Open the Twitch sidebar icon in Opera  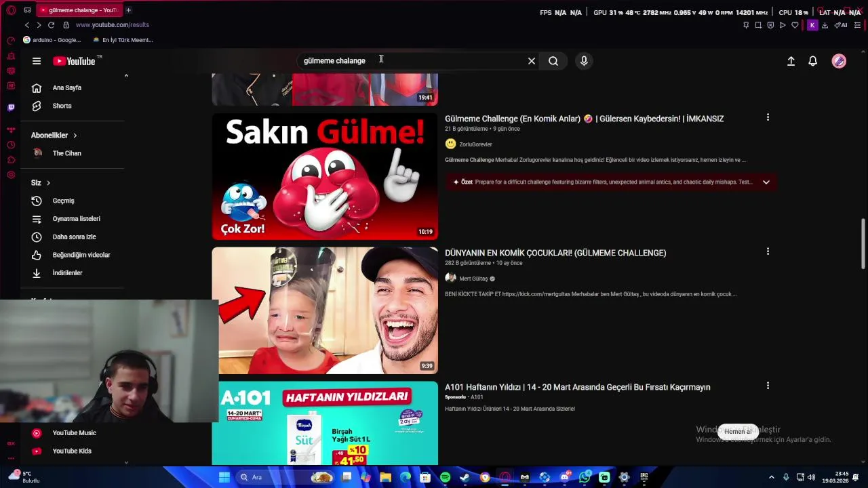[x=11, y=107]
